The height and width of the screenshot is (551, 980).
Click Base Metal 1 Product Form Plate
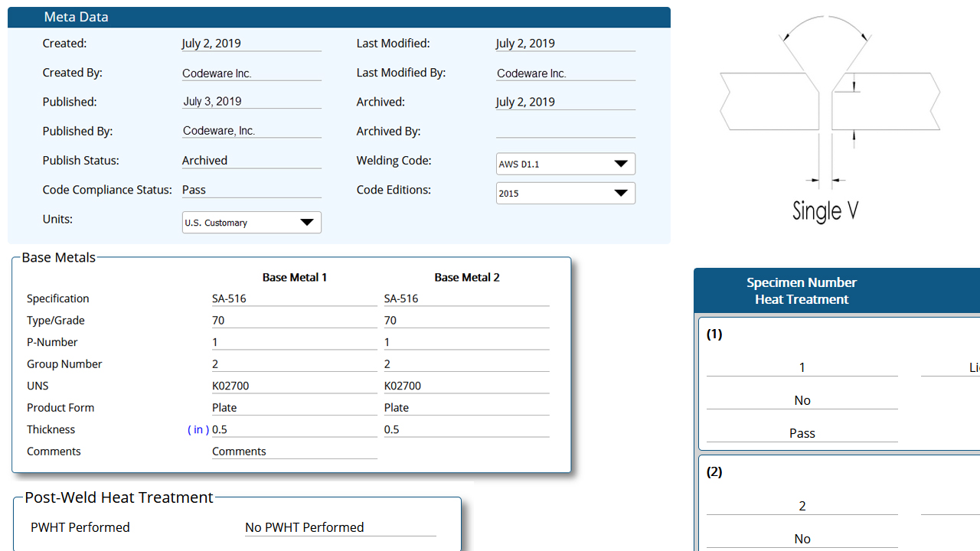point(294,408)
